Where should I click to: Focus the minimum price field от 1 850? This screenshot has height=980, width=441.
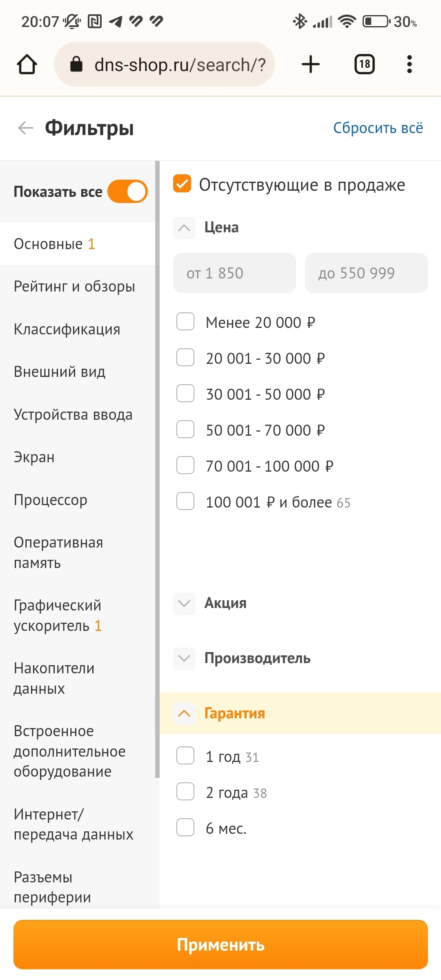click(x=234, y=273)
